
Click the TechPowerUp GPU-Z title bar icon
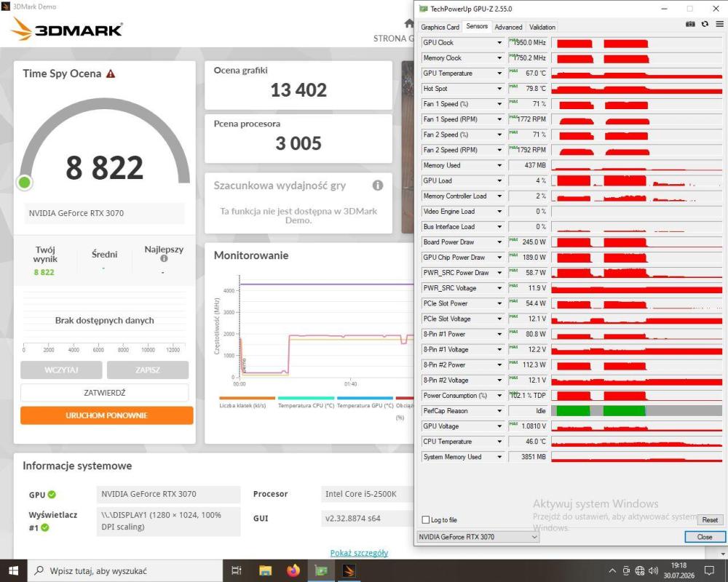point(423,9)
